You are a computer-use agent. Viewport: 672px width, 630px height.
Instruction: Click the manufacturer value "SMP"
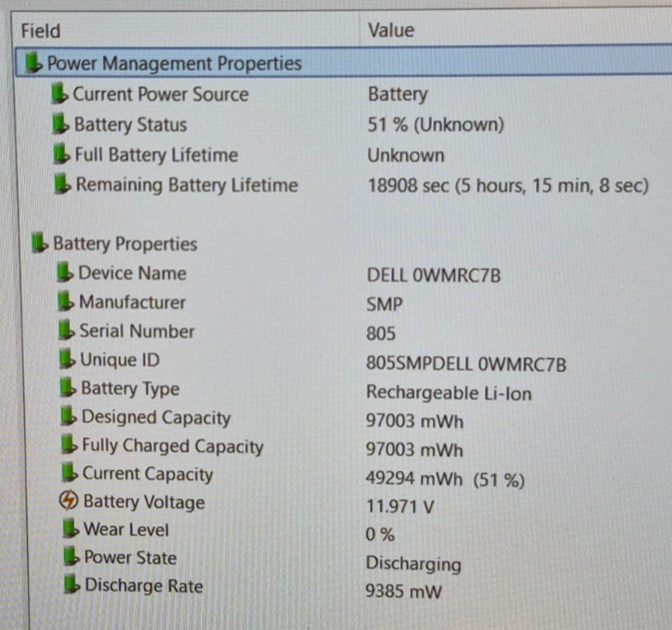(x=384, y=304)
